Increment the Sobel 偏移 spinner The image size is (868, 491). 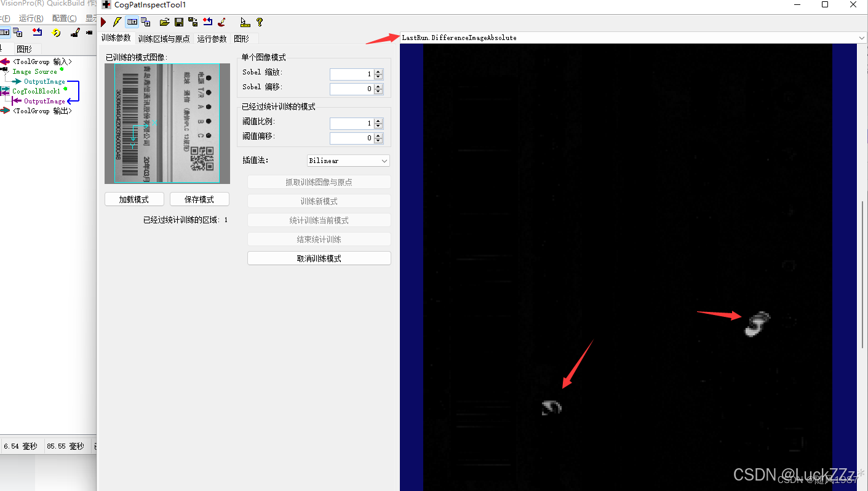coord(378,87)
